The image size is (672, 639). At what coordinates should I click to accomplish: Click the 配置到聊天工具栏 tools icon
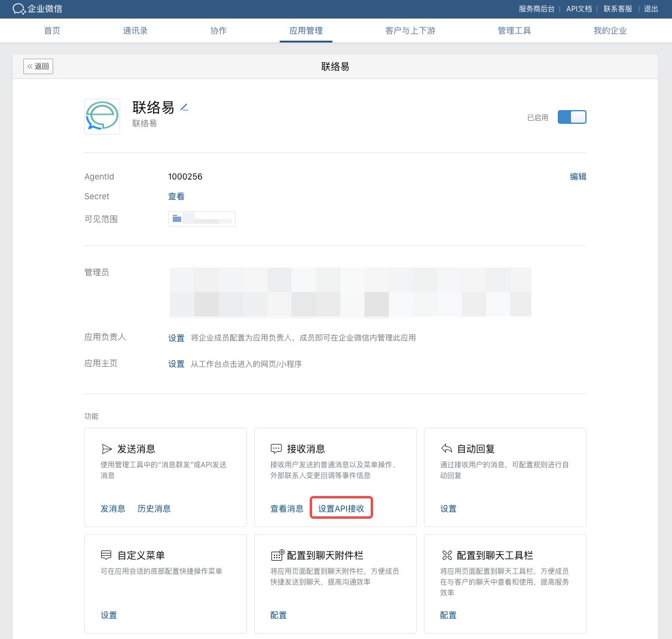tap(447, 555)
